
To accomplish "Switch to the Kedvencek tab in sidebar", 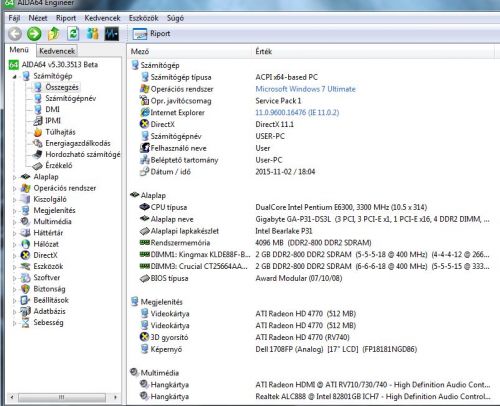I will 57,51.
